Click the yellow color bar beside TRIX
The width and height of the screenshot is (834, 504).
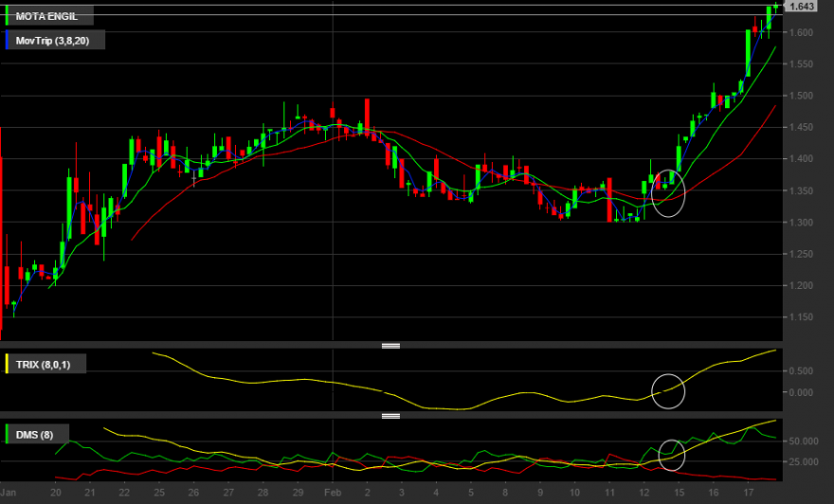(x=7, y=364)
